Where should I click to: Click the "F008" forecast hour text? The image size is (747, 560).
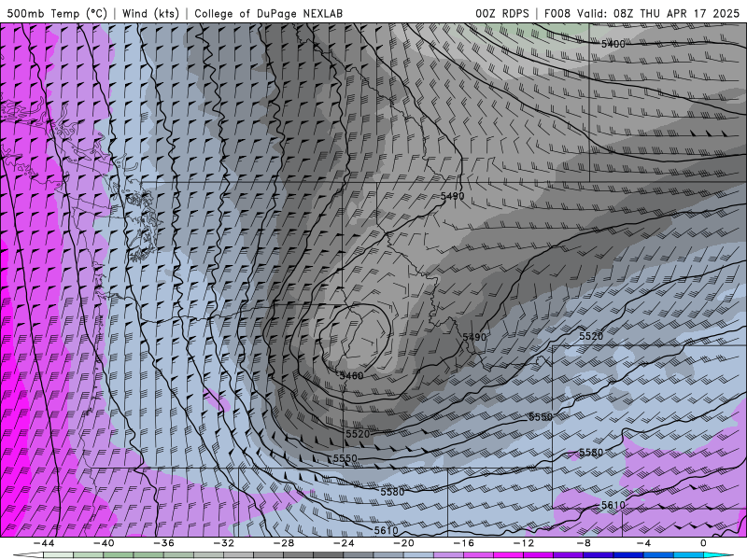(x=557, y=13)
